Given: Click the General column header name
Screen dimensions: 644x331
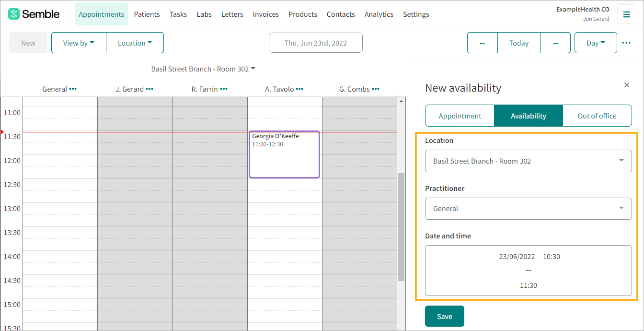Looking at the screenshot, I should [55, 89].
